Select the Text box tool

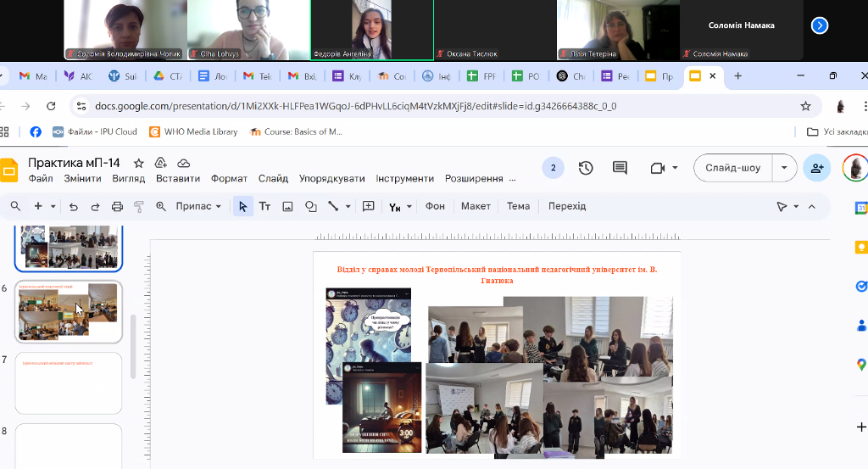tap(264, 206)
